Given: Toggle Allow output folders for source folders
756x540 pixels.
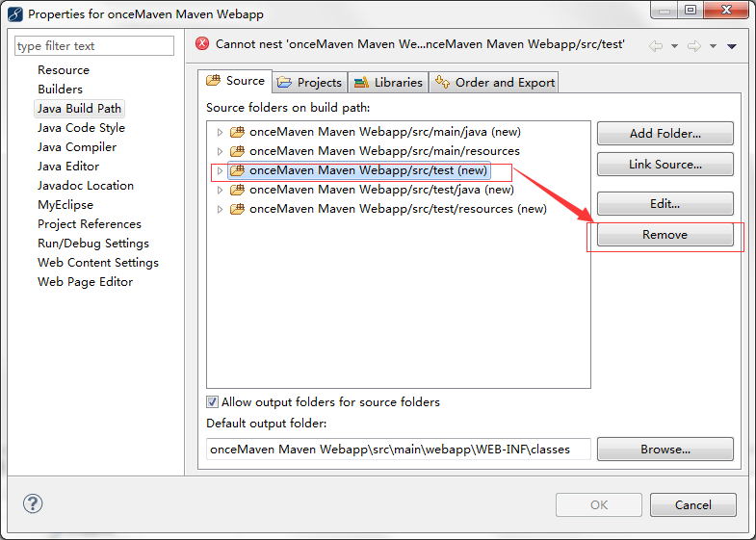Looking at the screenshot, I should (x=213, y=401).
